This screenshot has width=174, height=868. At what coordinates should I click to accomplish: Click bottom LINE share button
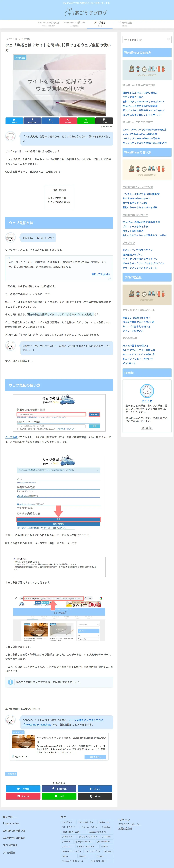point(59,797)
